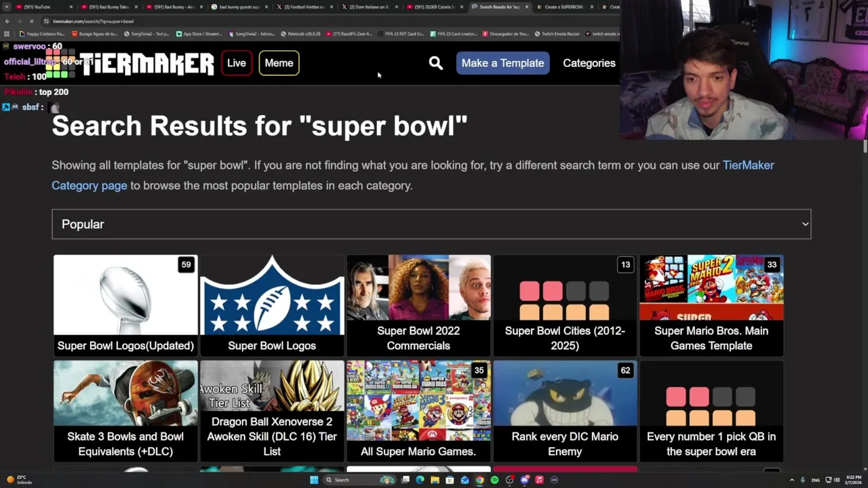Open the App Store / Streaml... bookmark
Image resolution: width=868 pixels, height=488 pixels.
click(199, 34)
